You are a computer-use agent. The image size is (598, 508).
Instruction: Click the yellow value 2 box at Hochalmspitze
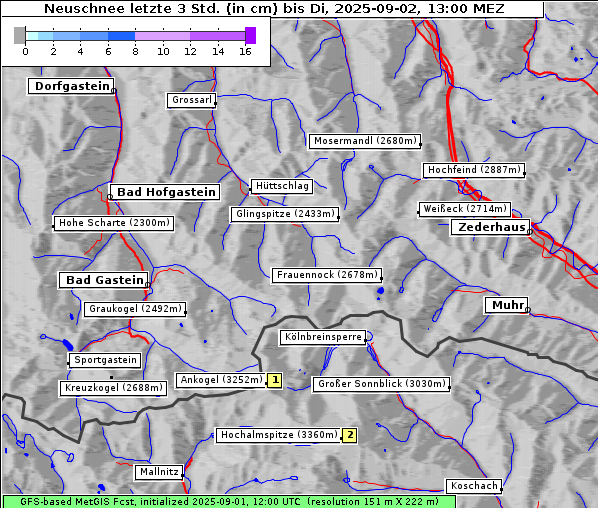point(350,435)
